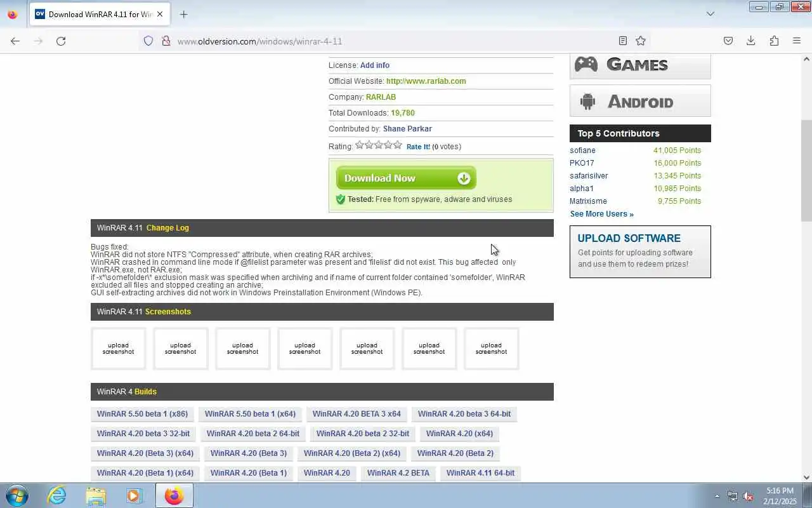Open contributor PKO17's profile
Viewport: 812px width, 508px height.
click(582, 163)
